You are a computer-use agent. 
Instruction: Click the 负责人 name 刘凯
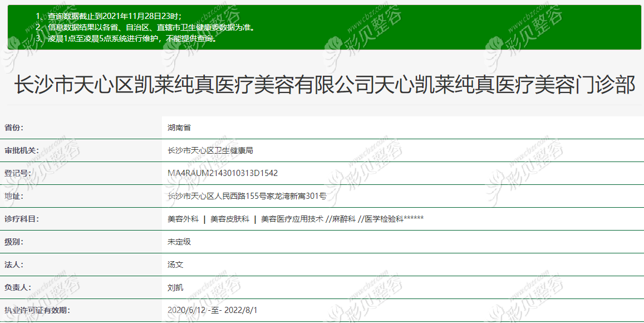click(x=175, y=287)
